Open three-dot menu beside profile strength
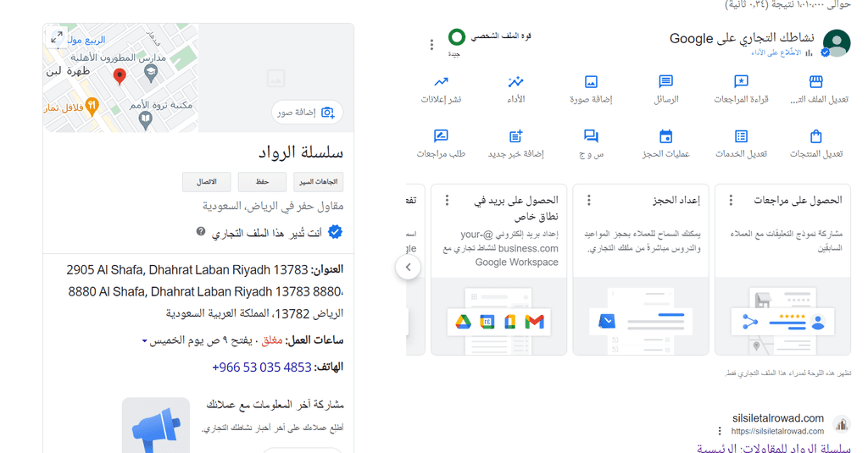868x453 pixels. 431,45
